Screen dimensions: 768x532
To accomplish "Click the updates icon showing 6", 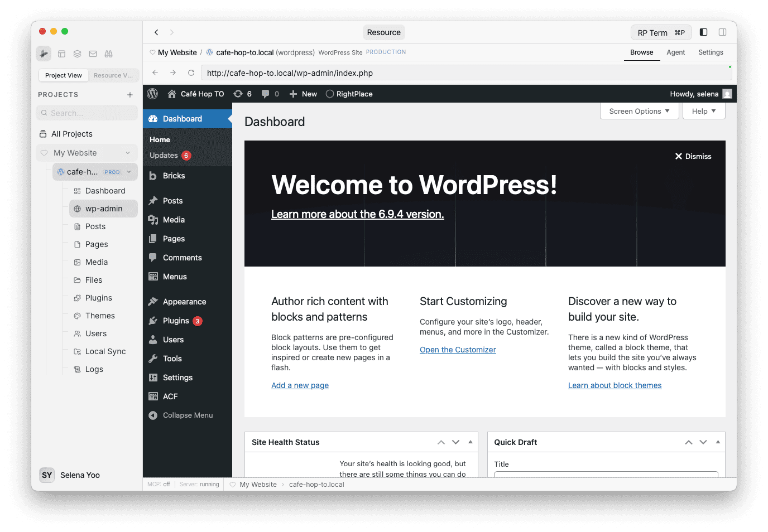I will tap(242, 93).
